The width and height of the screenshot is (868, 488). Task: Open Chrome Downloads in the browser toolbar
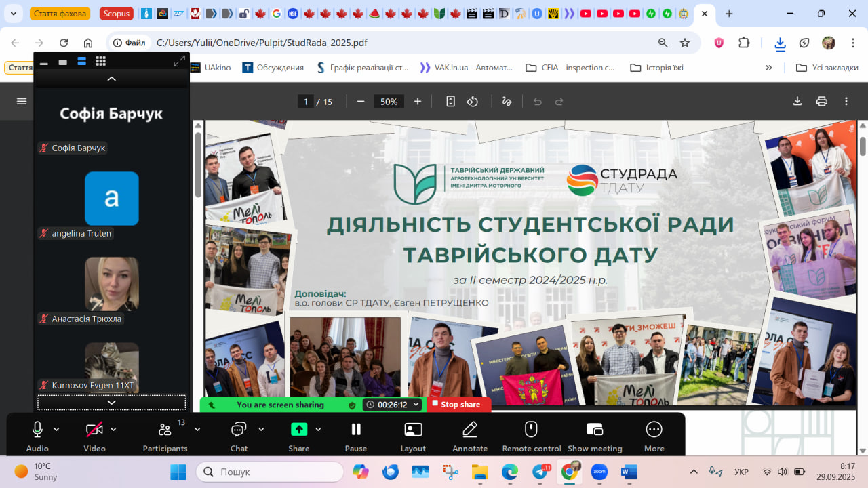(781, 43)
